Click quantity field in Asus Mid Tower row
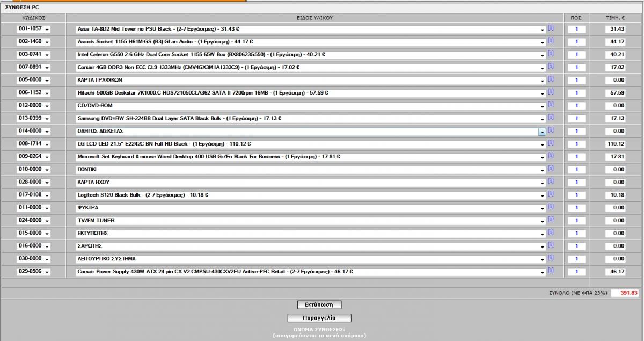The width and height of the screenshot is (644, 341). [577, 29]
